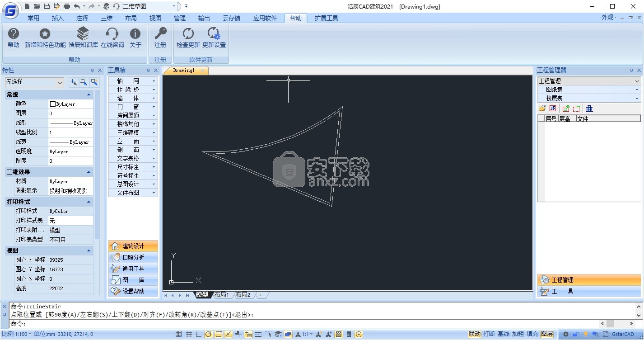Viewport: 644px width, 340px height.
Task: Open the status bar settings gear icon
Action: (x=566, y=334)
